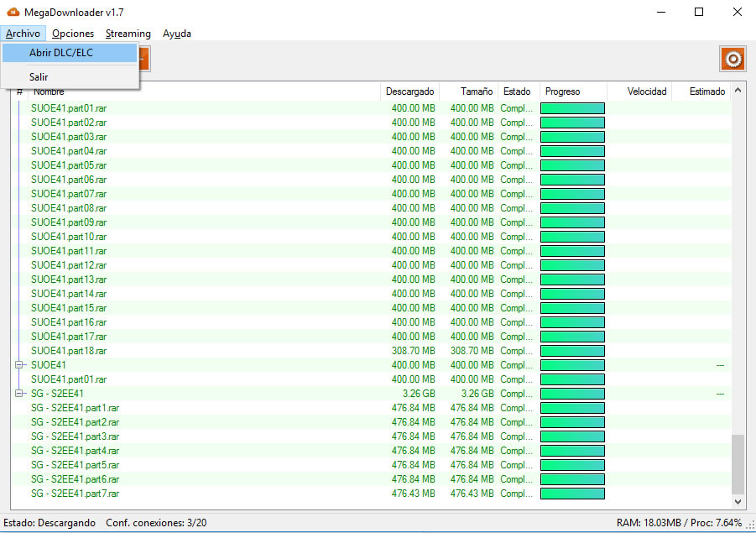Image resolution: width=756 pixels, height=533 pixels.
Task: Open the Ayuda menu
Action: click(176, 34)
